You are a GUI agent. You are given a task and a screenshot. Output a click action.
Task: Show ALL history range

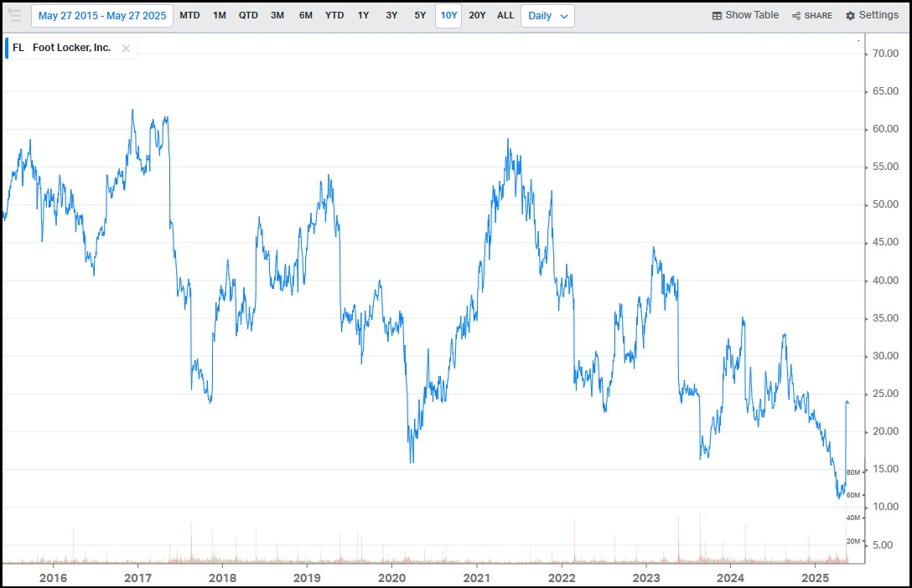click(x=505, y=15)
